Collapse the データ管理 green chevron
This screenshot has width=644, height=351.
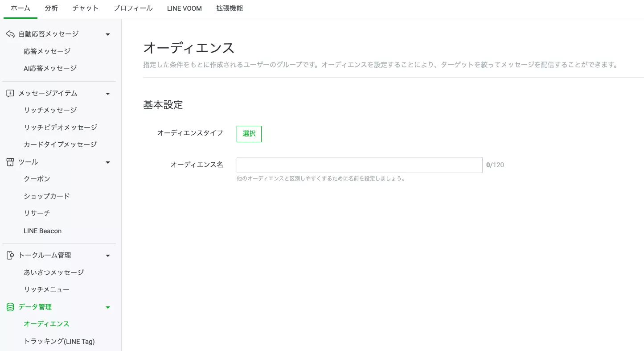(107, 307)
